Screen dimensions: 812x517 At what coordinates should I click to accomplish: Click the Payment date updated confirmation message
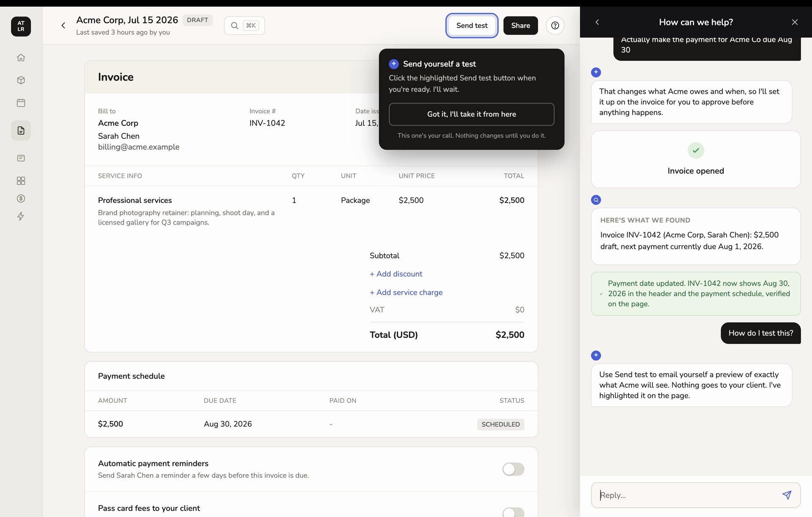(696, 294)
